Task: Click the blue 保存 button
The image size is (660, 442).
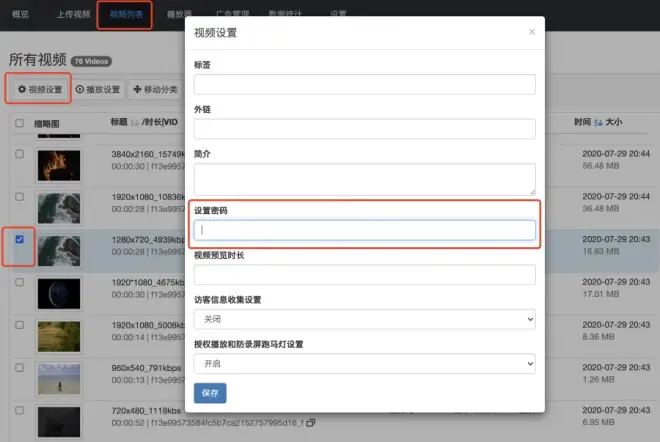Action: tap(210, 393)
